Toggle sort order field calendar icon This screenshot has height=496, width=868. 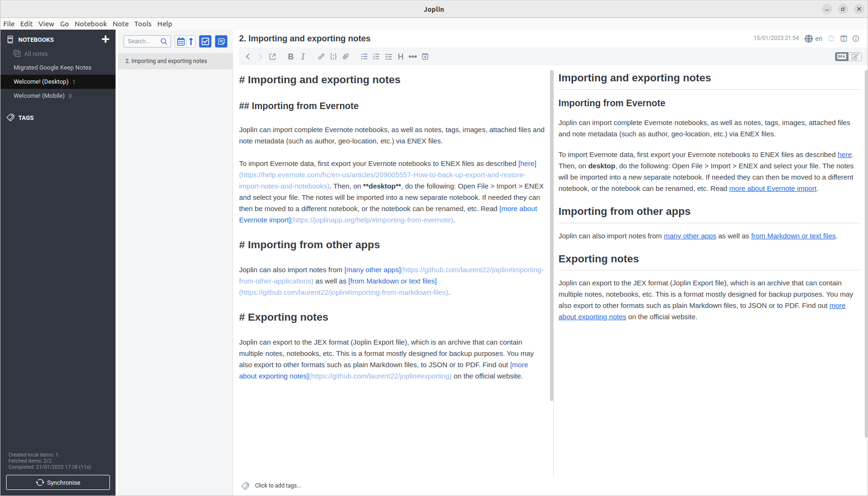(181, 41)
